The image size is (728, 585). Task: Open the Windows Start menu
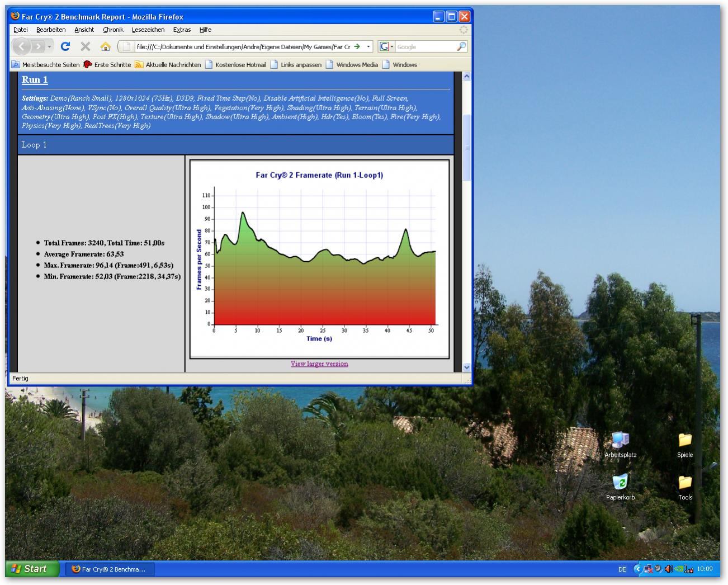(32, 569)
